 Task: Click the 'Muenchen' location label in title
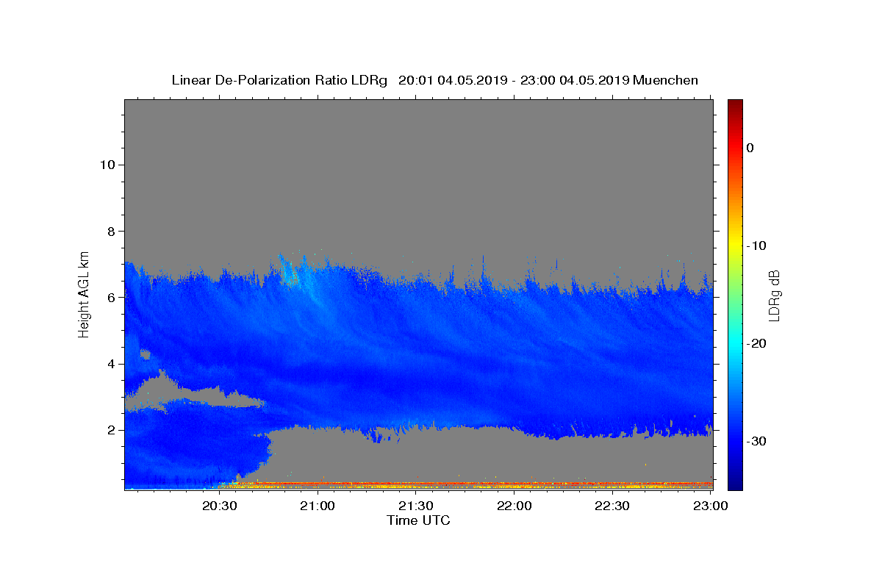coord(665,80)
